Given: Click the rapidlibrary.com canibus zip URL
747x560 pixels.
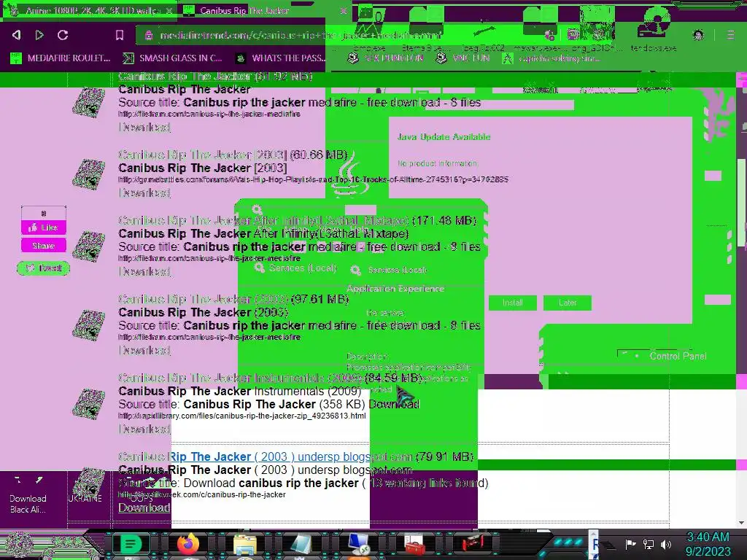Looking at the screenshot, I should [x=242, y=416].
